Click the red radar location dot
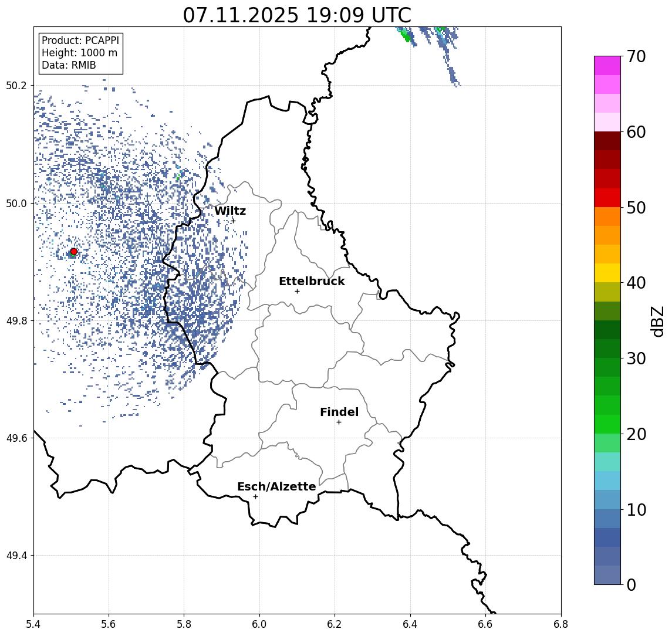 coord(74,252)
